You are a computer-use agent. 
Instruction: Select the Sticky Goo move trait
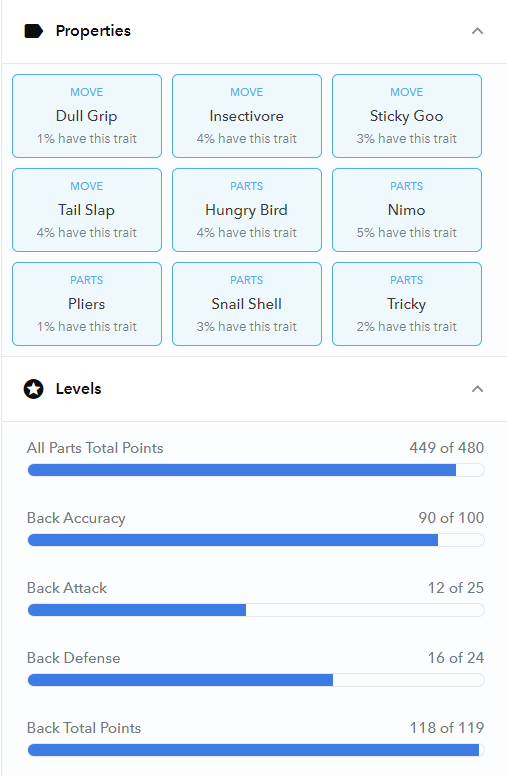point(407,116)
